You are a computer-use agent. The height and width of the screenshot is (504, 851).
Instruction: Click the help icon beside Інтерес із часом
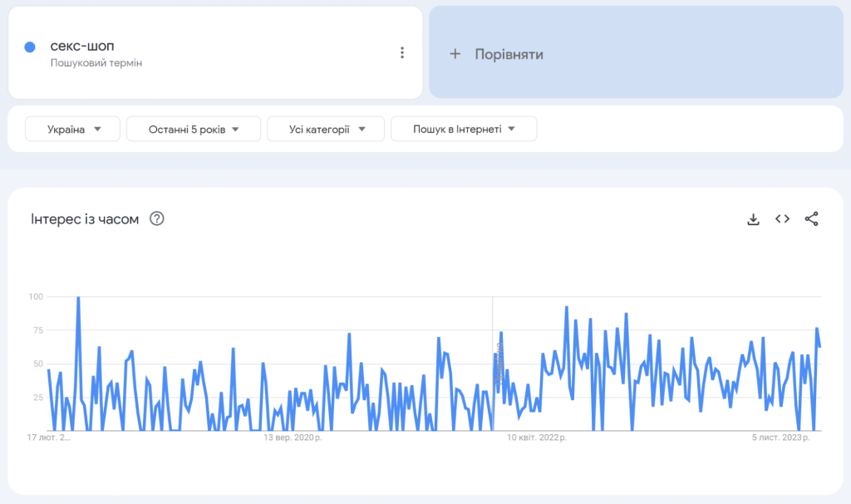(156, 219)
